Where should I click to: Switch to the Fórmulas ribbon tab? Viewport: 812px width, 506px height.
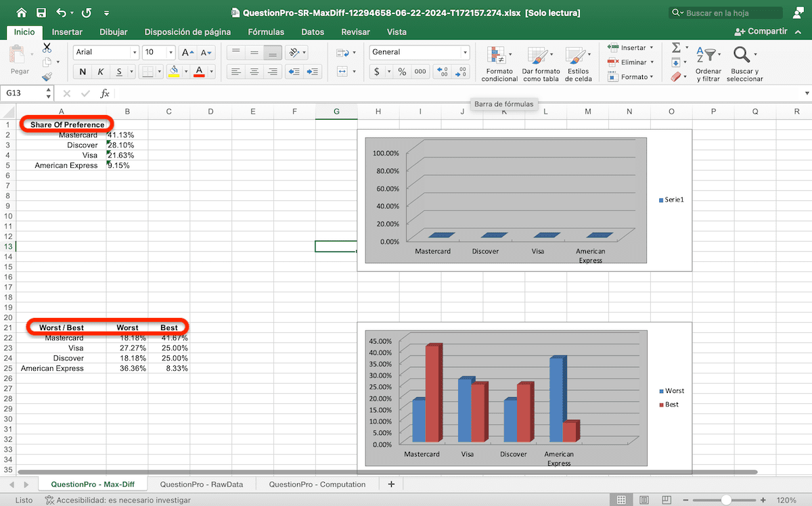point(266,32)
